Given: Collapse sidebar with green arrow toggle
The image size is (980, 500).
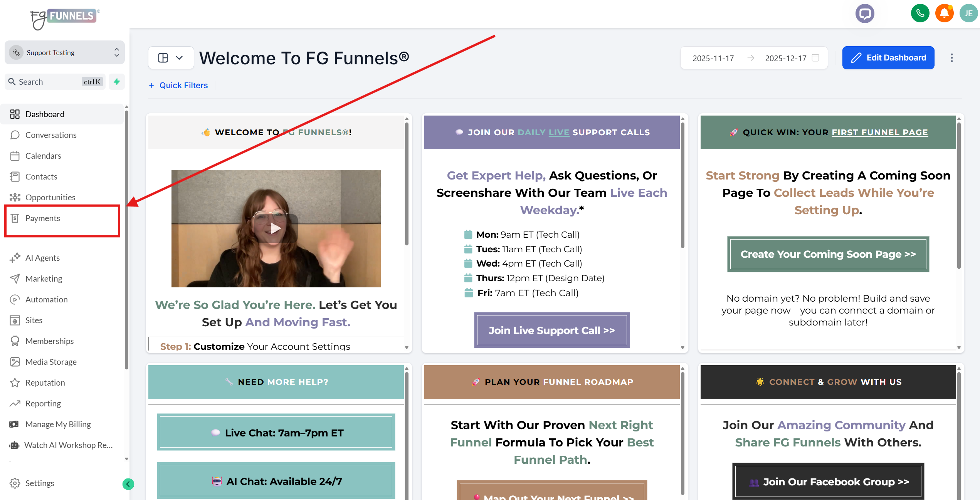Looking at the screenshot, I should click(128, 484).
